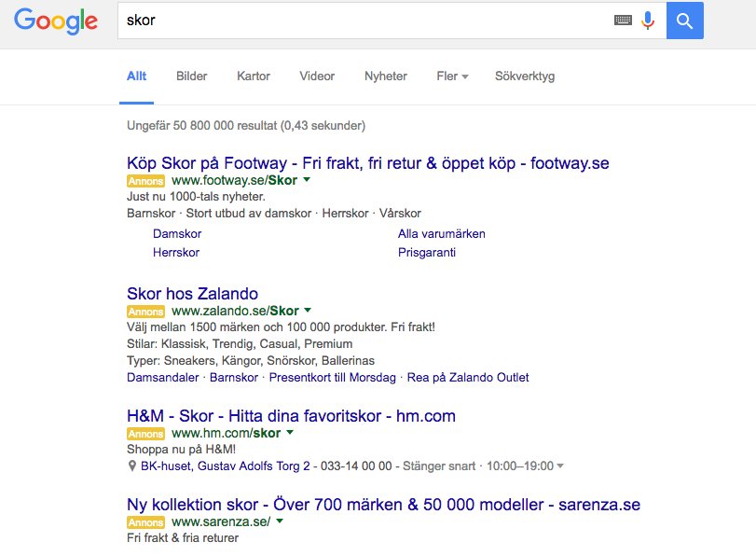Open the Videor tab
The height and width of the screenshot is (556, 756).
tap(317, 76)
